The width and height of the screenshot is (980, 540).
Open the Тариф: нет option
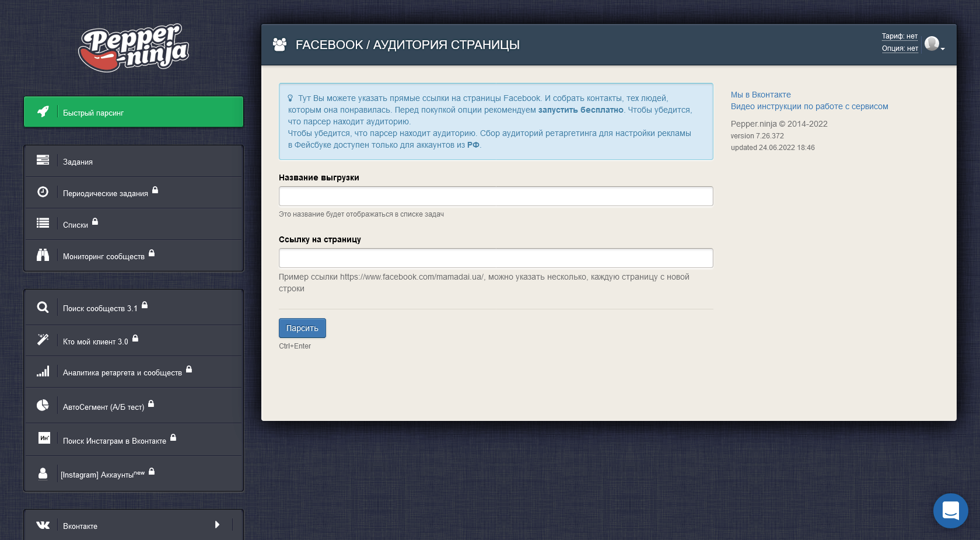[900, 36]
